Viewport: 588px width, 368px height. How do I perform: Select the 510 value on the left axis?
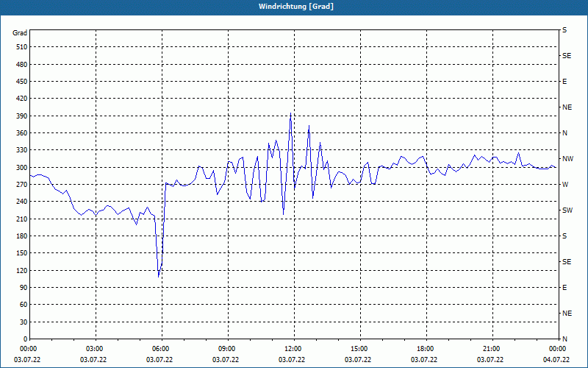click(22, 47)
